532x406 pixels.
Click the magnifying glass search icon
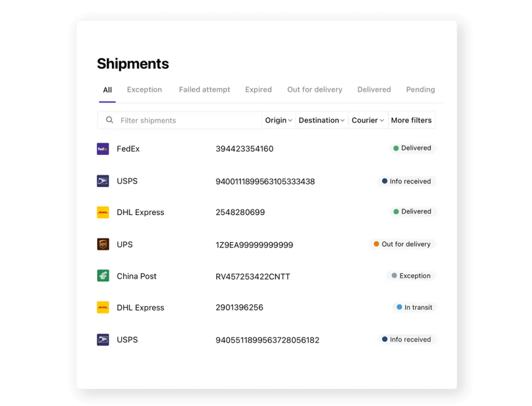[109, 120]
